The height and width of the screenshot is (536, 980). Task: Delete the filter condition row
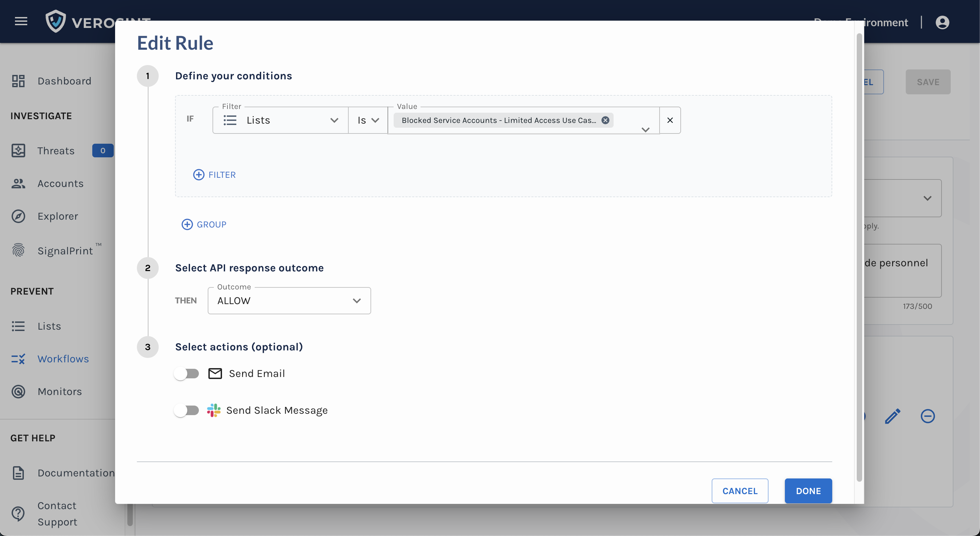(x=670, y=120)
